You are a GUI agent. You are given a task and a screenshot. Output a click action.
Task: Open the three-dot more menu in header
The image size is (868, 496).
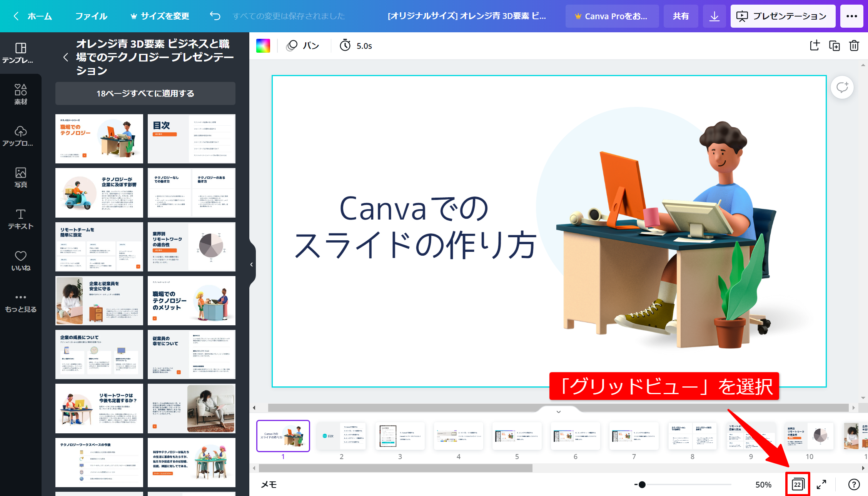(x=851, y=16)
